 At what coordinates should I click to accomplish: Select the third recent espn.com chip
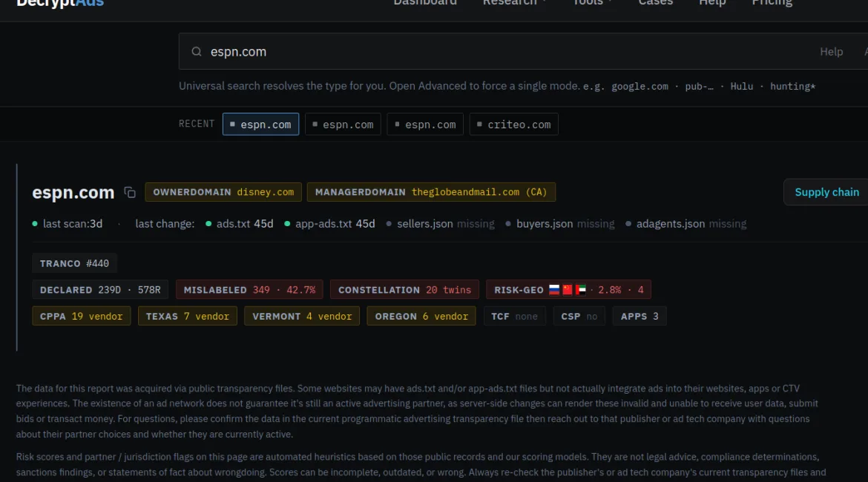tap(425, 125)
